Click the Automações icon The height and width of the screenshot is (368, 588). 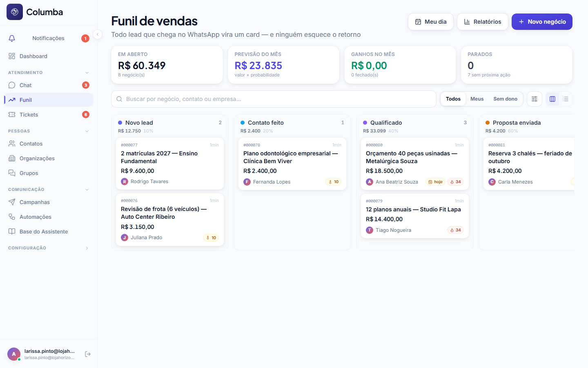(12, 217)
